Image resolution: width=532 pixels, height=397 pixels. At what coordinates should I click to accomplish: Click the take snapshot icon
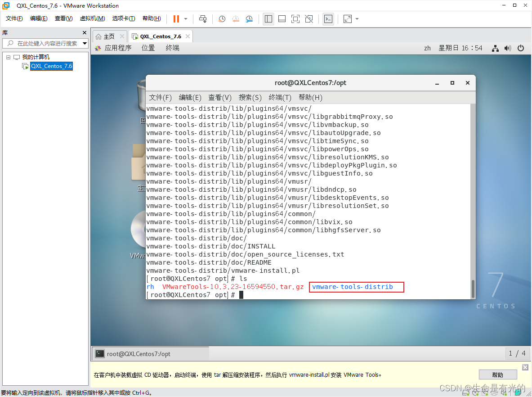point(222,19)
